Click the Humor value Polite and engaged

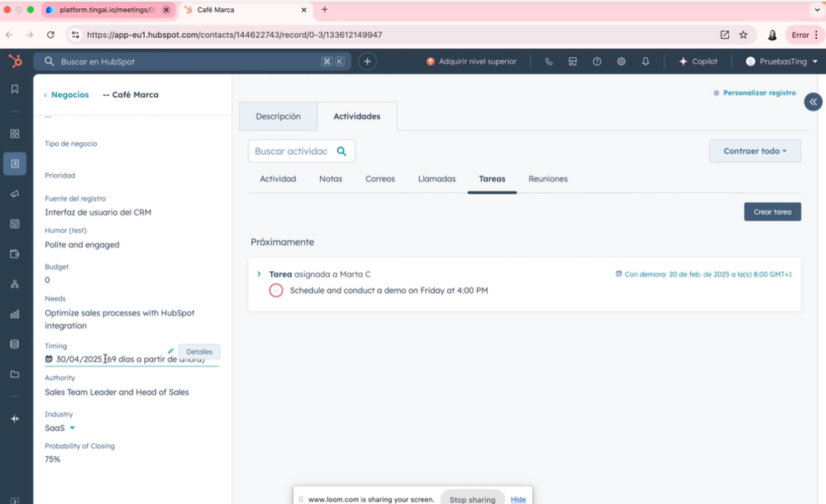pos(81,245)
